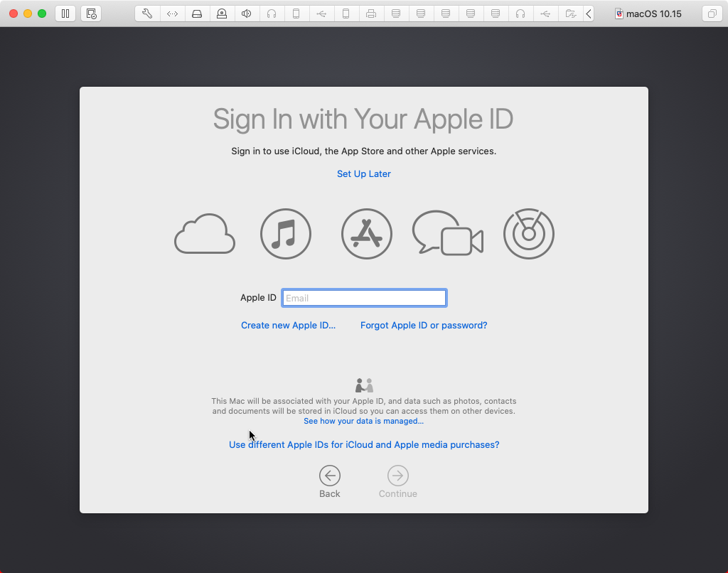This screenshot has width=728, height=573.
Task: Toggle the window layout control at top right
Action: pos(712,13)
